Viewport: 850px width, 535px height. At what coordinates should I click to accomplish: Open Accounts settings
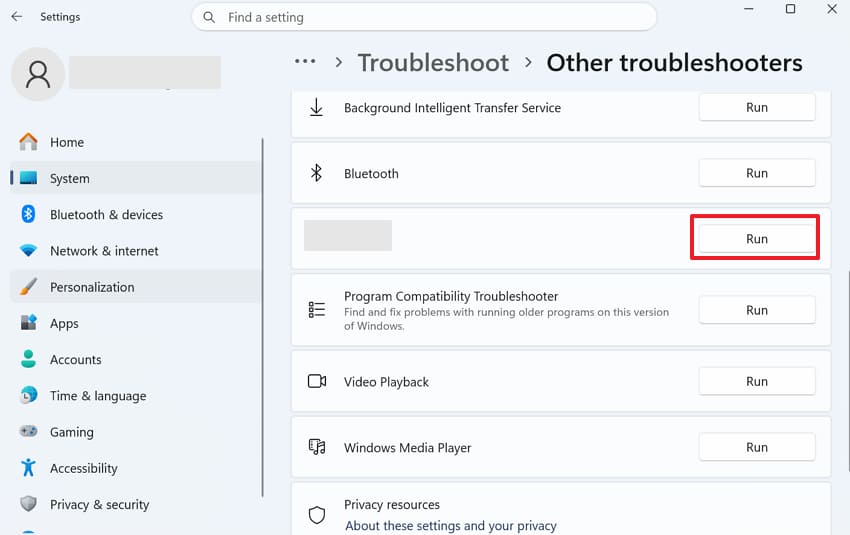pyautogui.click(x=136, y=359)
